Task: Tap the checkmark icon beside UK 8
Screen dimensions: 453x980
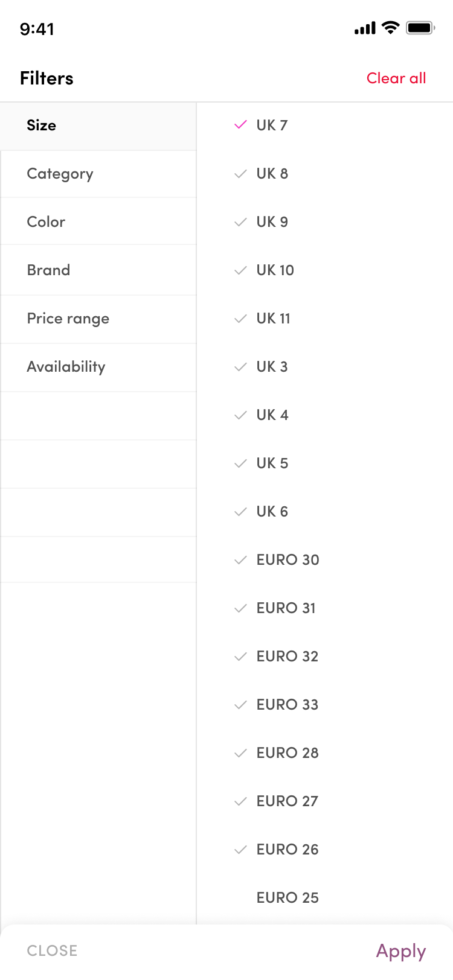Action: click(x=240, y=174)
